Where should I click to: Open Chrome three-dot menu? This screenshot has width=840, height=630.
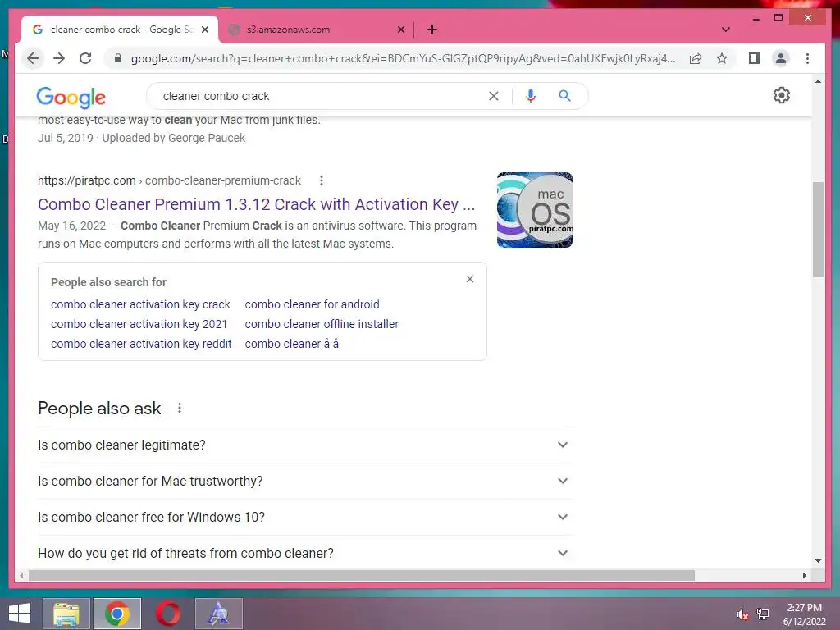(807, 58)
